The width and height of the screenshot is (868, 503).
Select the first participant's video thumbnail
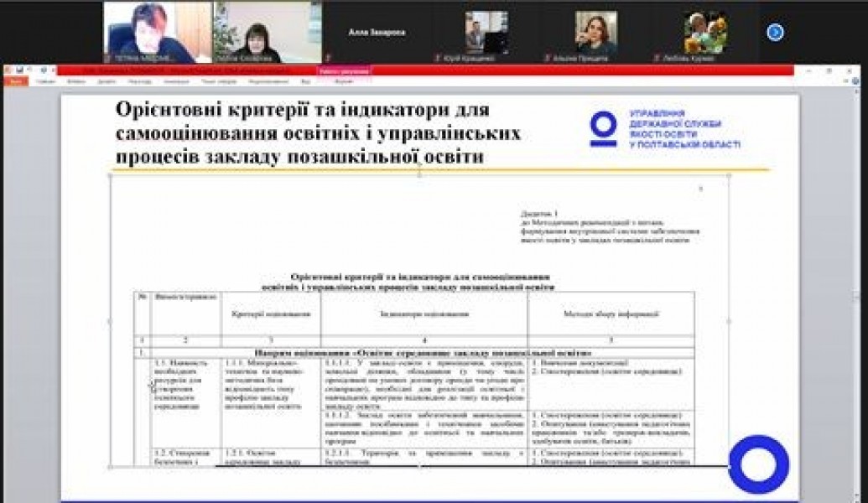tap(157, 33)
